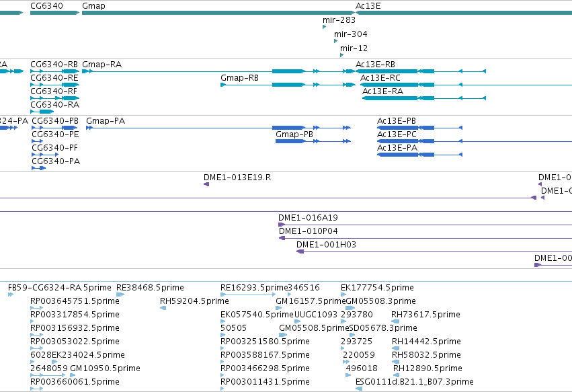
Task: Select the RH73617.5prime EST
Action: tap(395, 321)
